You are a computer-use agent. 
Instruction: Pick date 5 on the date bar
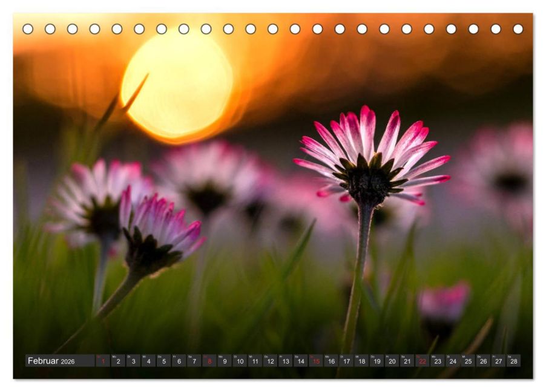click(163, 361)
